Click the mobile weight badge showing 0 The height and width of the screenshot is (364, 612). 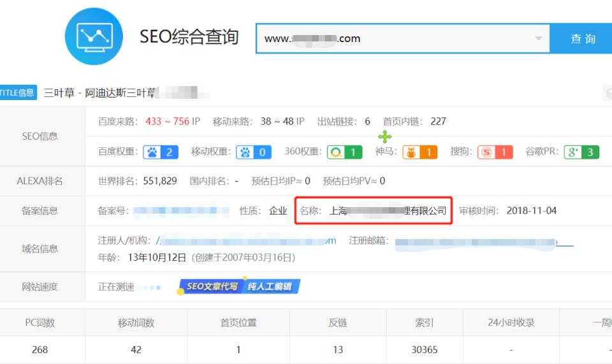point(254,152)
